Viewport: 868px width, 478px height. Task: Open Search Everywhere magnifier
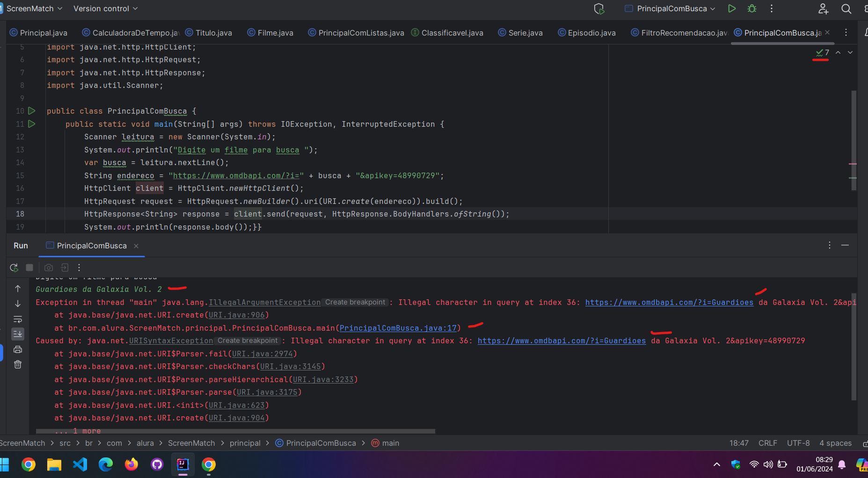click(x=846, y=8)
